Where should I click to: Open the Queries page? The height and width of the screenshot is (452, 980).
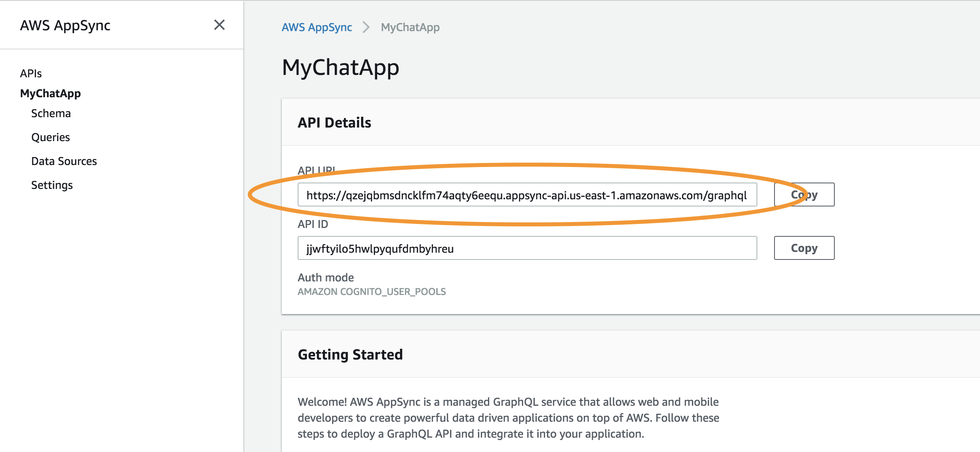click(51, 137)
